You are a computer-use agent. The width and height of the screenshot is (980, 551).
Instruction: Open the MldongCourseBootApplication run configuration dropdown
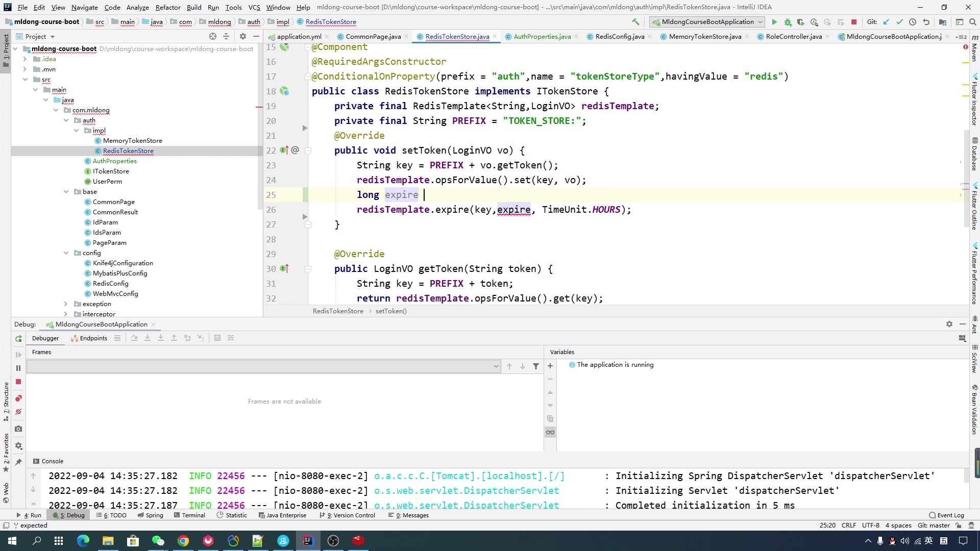click(707, 22)
